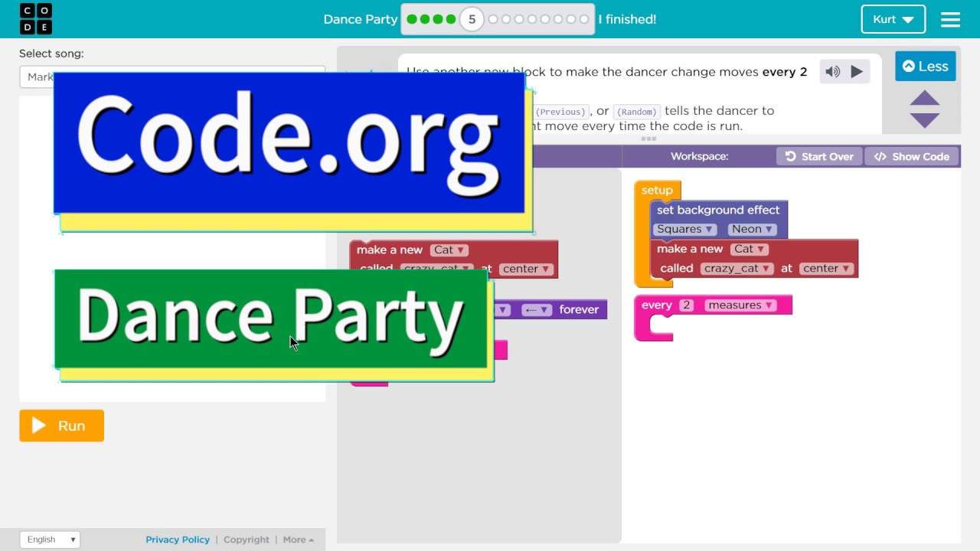Click the forever block in toolbox
The height and width of the screenshot is (551, 980).
pos(579,310)
